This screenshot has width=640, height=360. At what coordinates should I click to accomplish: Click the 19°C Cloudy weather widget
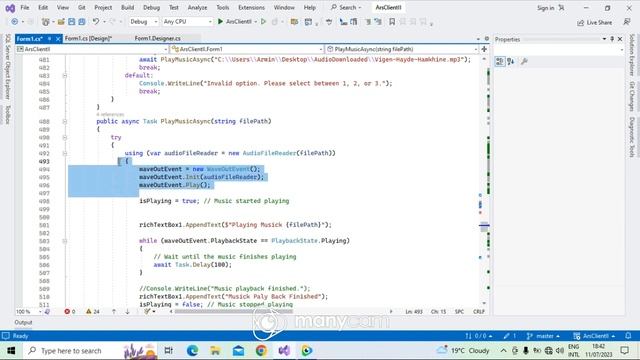(x=463, y=351)
